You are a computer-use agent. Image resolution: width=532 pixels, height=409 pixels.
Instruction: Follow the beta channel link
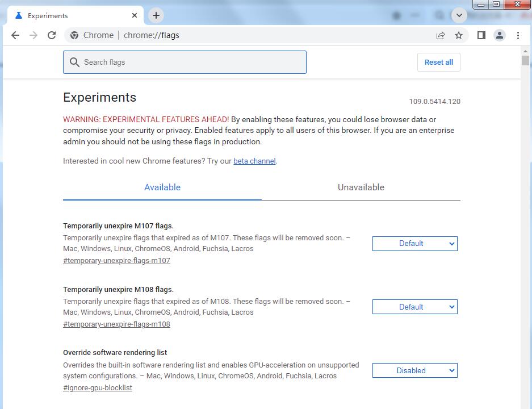coord(254,161)
